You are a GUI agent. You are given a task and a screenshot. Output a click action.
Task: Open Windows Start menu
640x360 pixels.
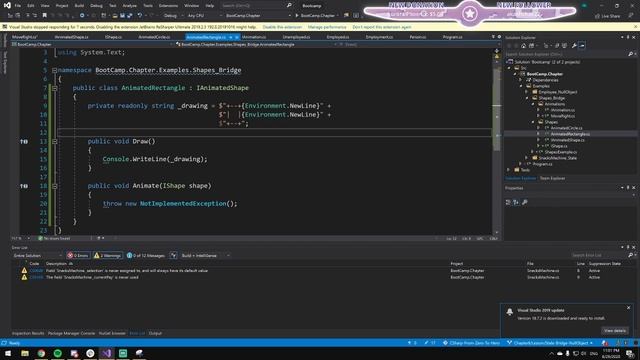pos(8,353)
